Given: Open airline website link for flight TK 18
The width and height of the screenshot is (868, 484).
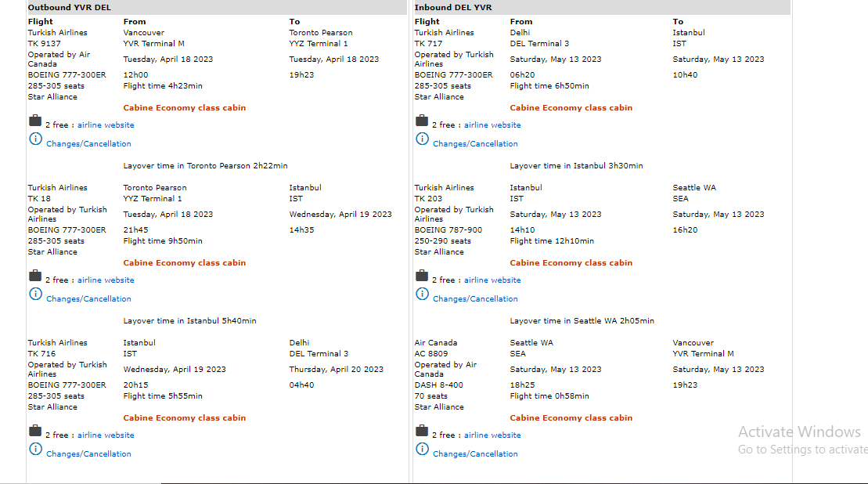Looking at the screenshot, I should click(106, 280).
